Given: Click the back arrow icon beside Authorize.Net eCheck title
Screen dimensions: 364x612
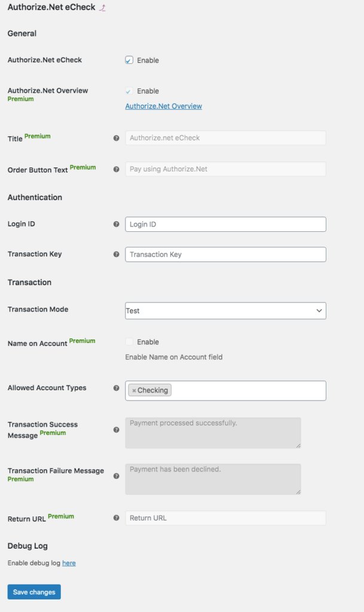Looking at the screenshot, I should (x=103, y=8).
